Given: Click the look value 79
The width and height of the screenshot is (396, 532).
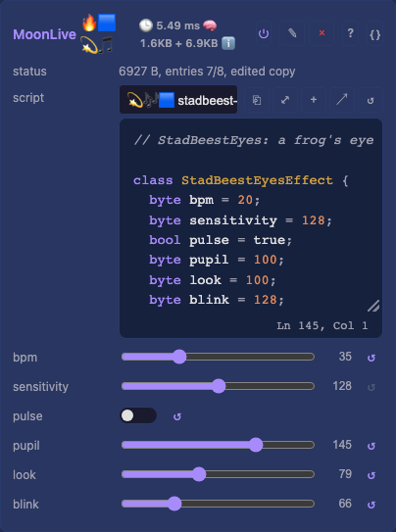Looking at the screenshot, I should 345,474.
